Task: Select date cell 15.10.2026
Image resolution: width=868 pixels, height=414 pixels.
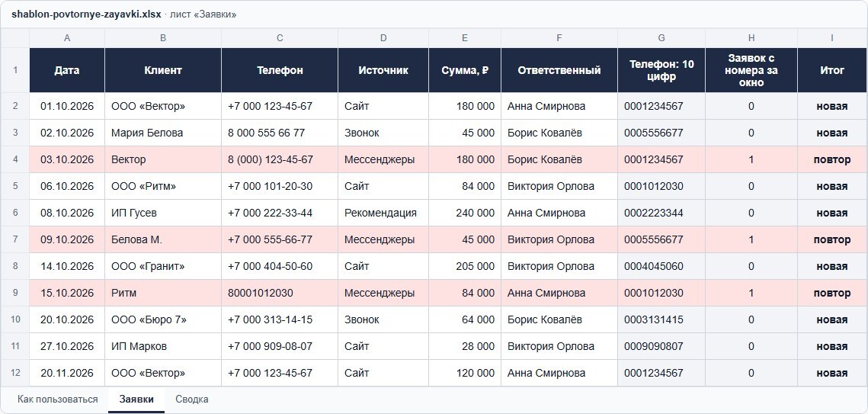Action: pyautogui.click(x=67, y=293)
